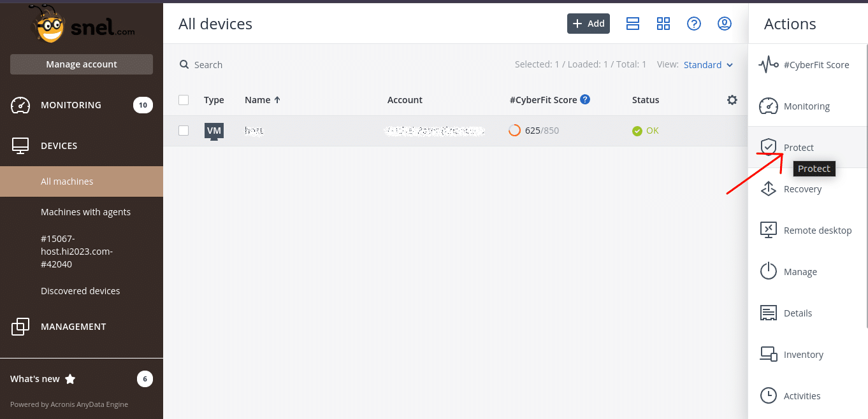This screenshot has width=868, height=419.
Task: Open the Inventory action
Action: pyautogui.click(x=803, y=355)
